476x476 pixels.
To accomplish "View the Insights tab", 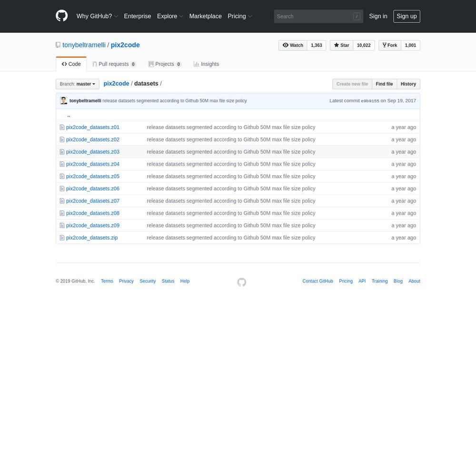I will (x=207, y=64).
